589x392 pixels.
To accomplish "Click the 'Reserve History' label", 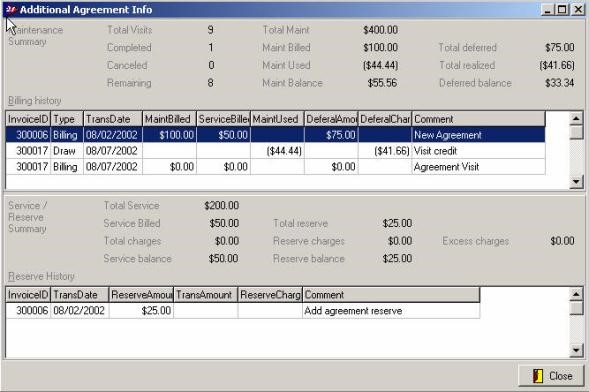I will click(x=41, y=276).
